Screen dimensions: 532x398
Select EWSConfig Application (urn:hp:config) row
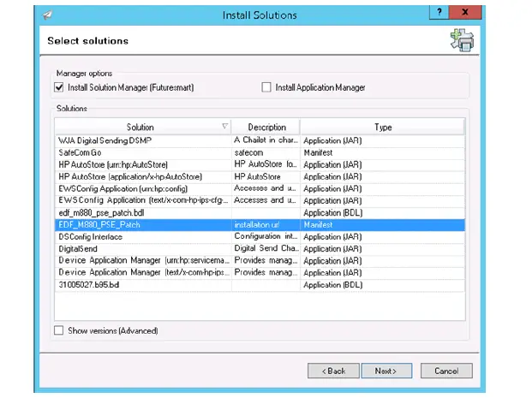coord(260,189)
